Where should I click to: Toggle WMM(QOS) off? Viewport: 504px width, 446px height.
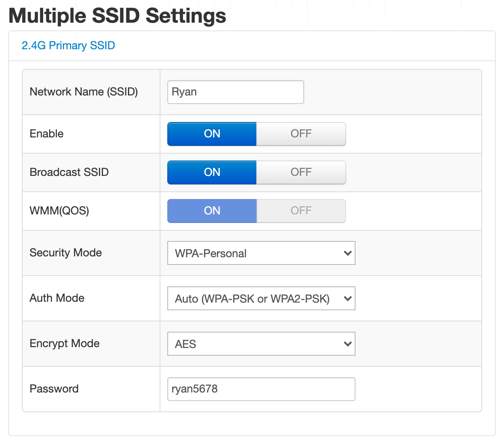pos(301,211)
